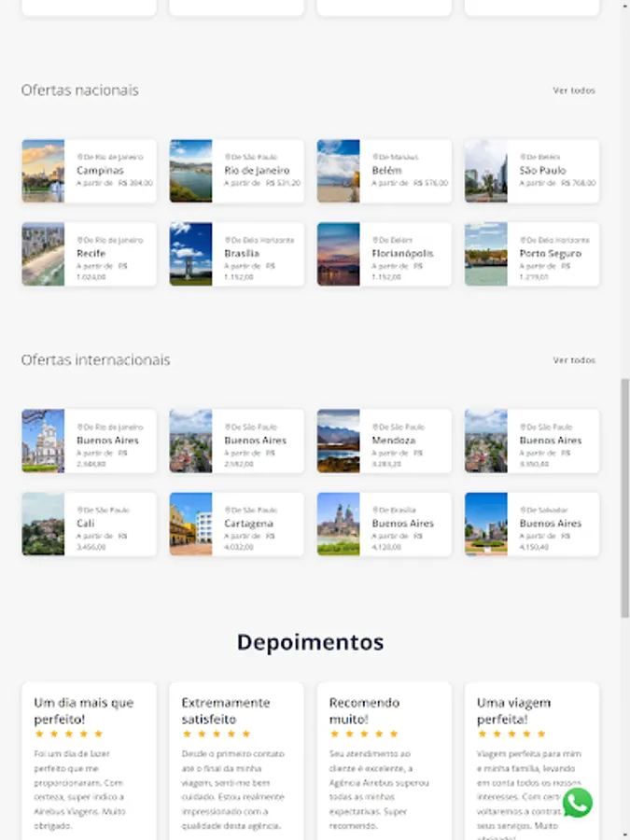Click the 'Cartagena' destination title
The width and height of the screenshot is (630, 840).
[x=248, y=524]
